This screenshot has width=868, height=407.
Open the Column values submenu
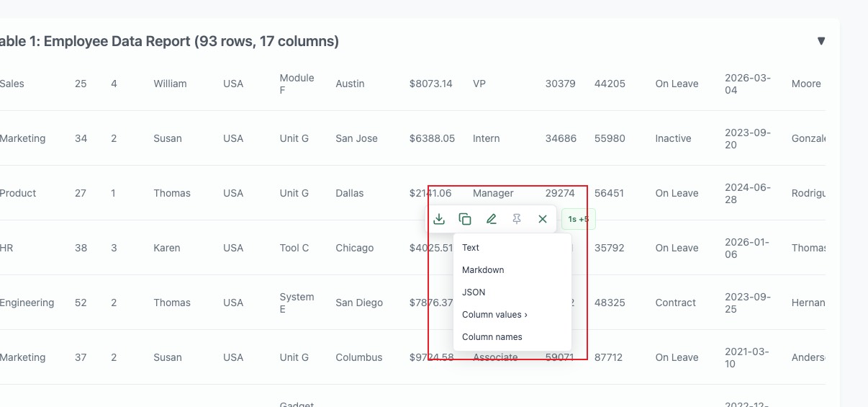[x=512, y=315]
